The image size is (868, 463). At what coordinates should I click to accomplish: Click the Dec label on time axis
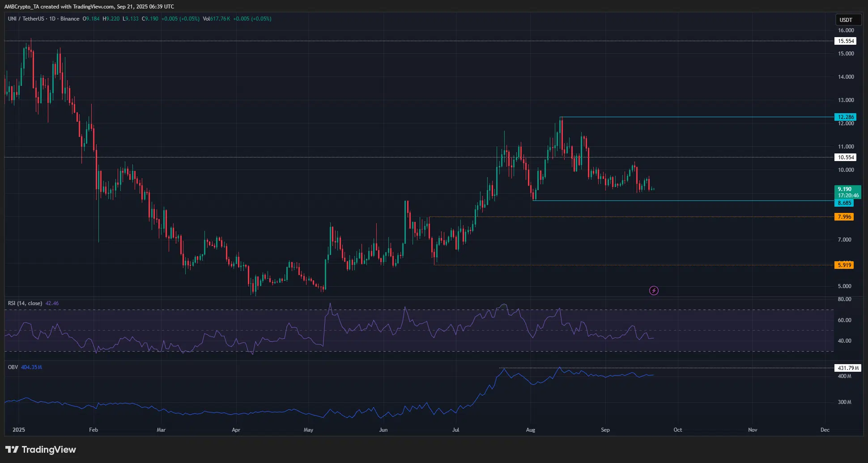coord(825,430)
